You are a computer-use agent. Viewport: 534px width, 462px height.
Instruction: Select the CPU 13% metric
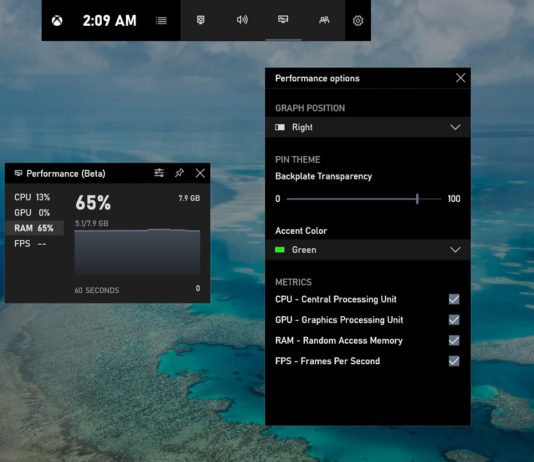32,197
